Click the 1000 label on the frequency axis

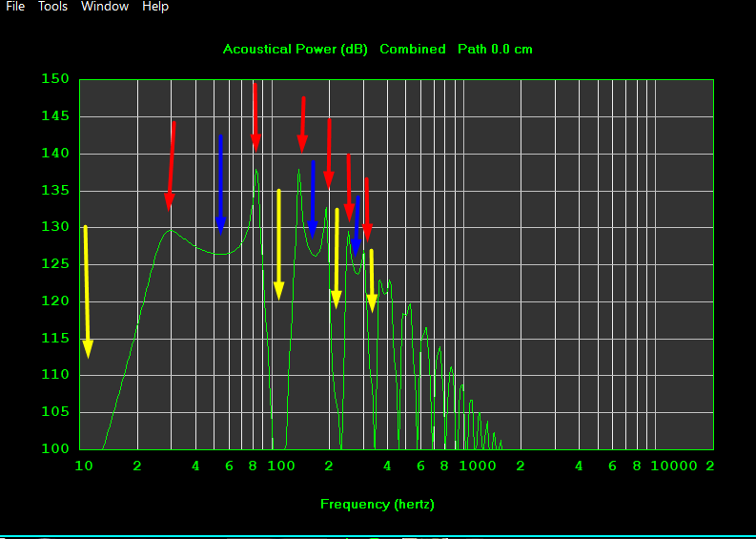[x=478, y=466]
